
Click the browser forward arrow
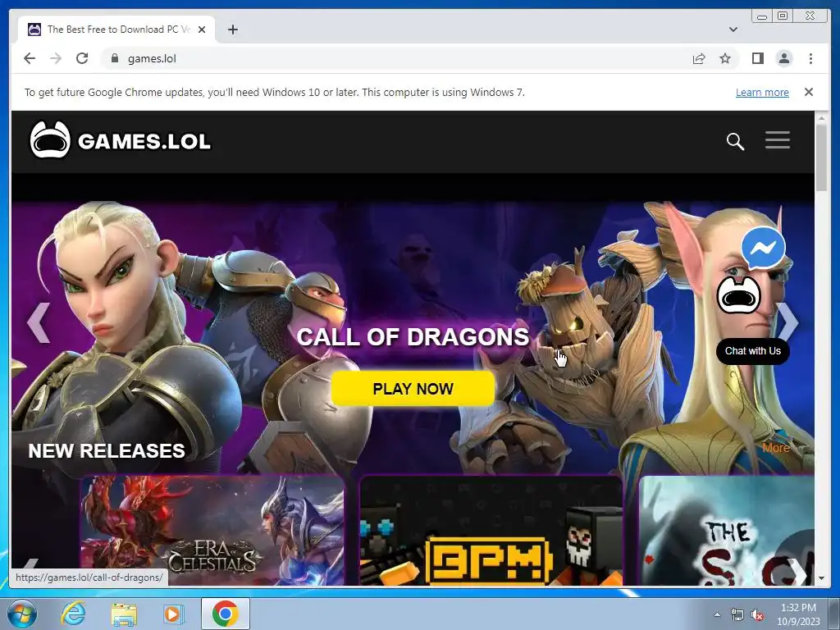pos(56,58)
